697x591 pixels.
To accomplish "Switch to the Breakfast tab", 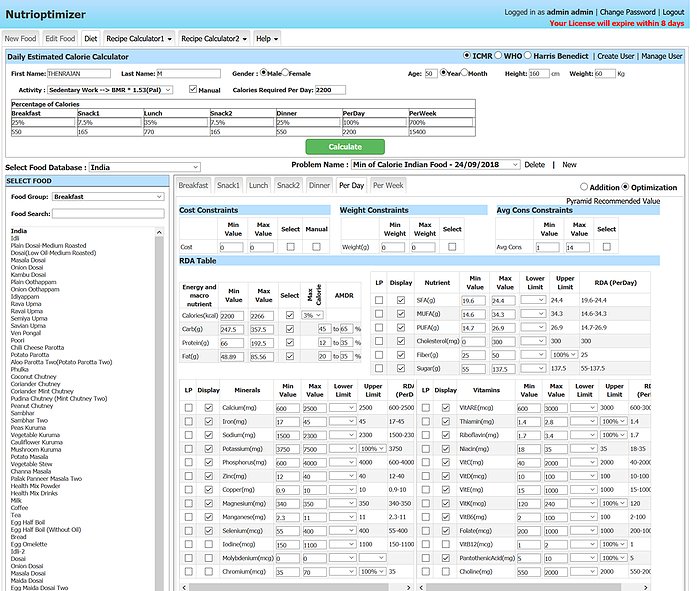I will pyautogui.click(x=194, y=185).
